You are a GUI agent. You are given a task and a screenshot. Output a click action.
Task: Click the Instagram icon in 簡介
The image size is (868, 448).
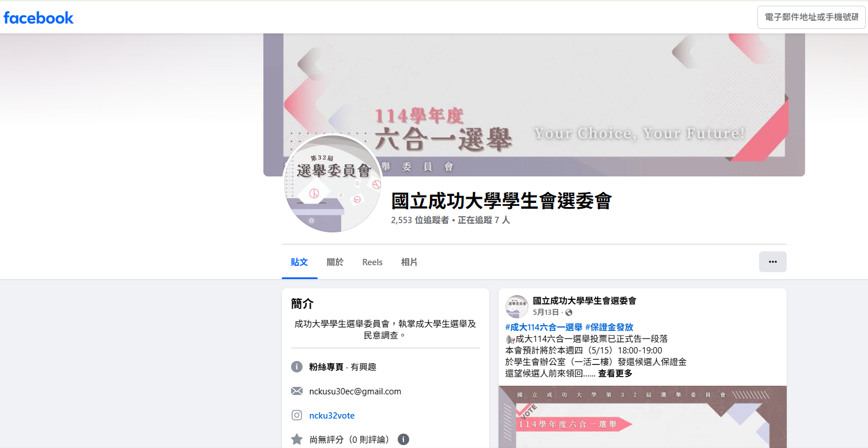pos(297,415)
